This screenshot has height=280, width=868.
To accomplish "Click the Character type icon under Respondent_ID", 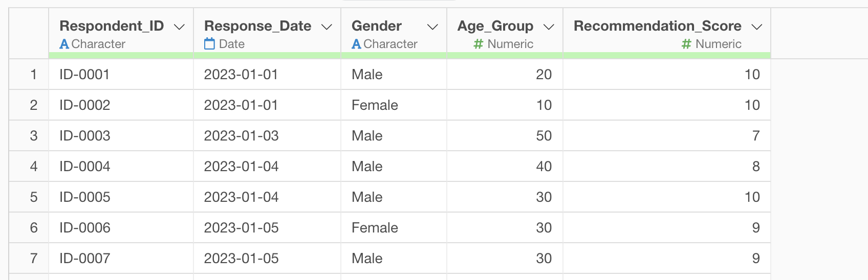I will coord(64,44).
